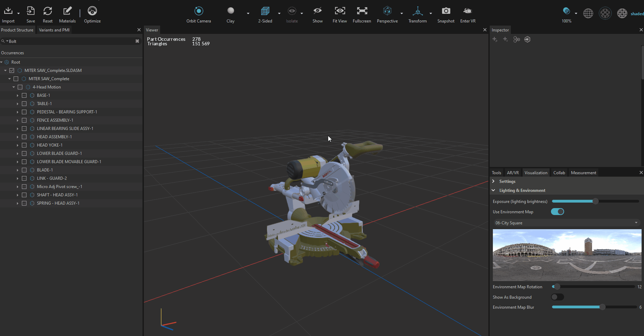Click the Bolt search field
This screenshot has height=336, width=644.
[x=69, y=41]
